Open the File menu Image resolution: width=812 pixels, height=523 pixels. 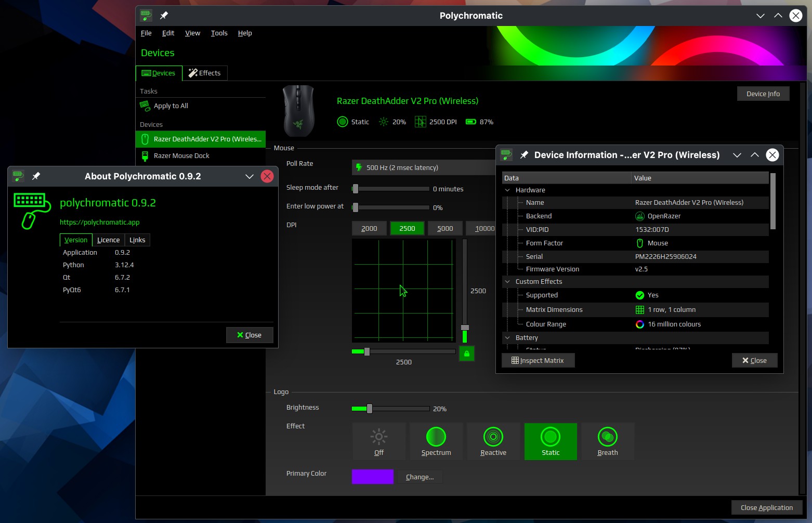pyautogui.click(x=146, y=33)
